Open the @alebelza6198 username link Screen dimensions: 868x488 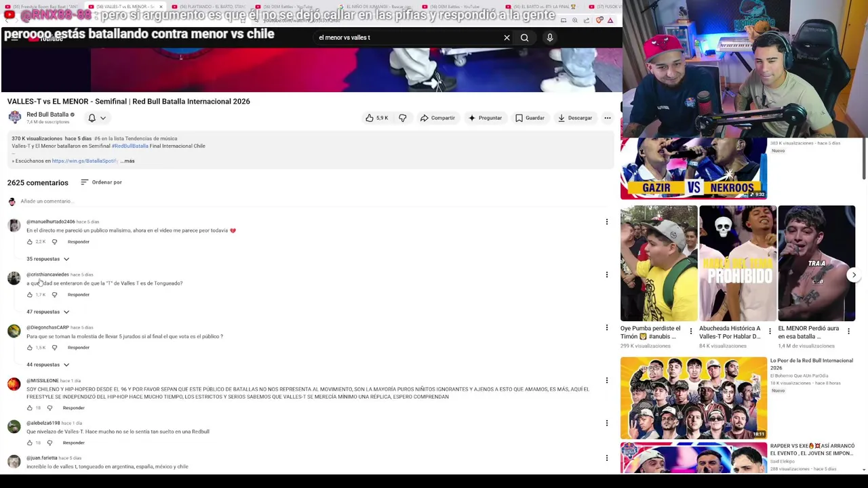[43, 423]
